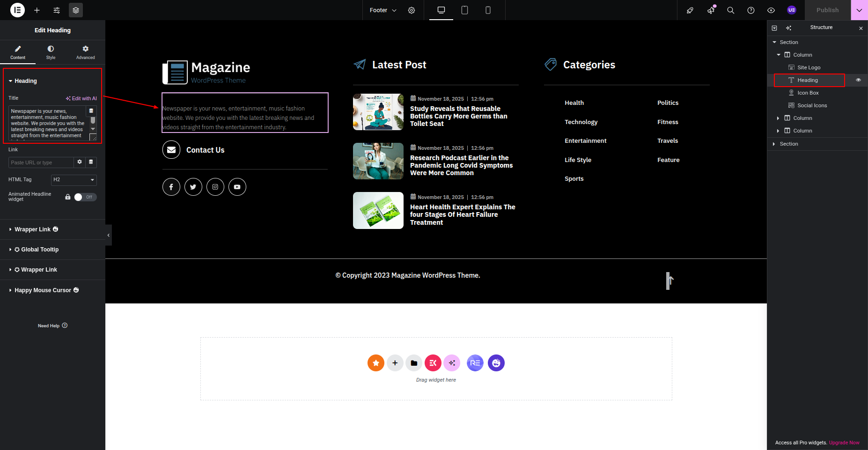868x450 pixels.
Task: Open the HTML Tag dropdown
Action: (74, 180)
